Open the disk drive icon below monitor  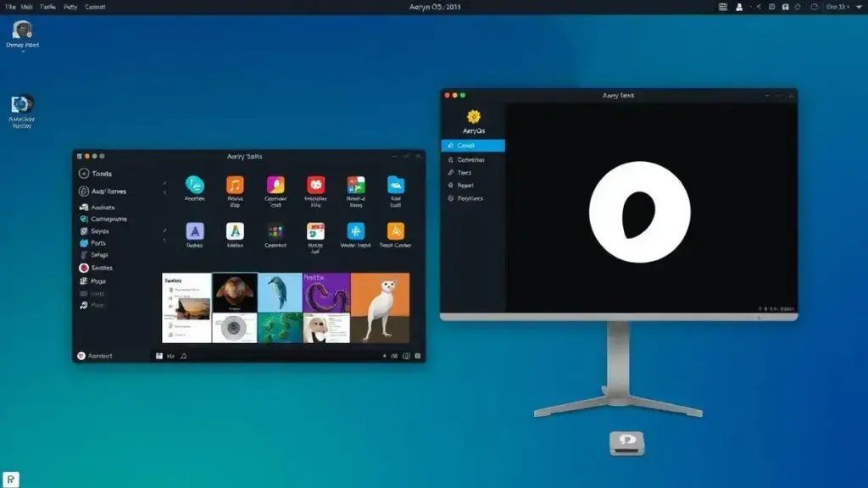[626, 443]
